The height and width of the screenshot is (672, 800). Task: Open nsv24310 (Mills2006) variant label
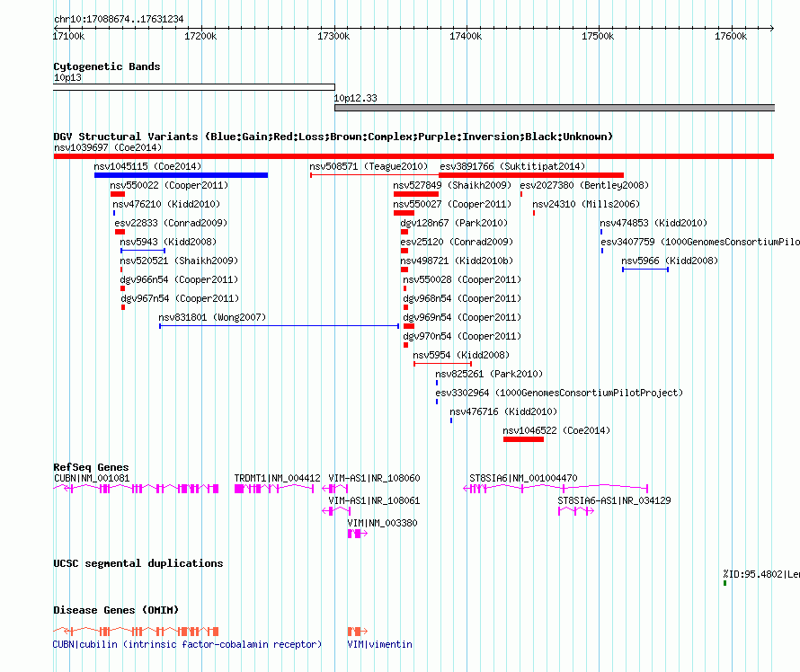[586, 204]
